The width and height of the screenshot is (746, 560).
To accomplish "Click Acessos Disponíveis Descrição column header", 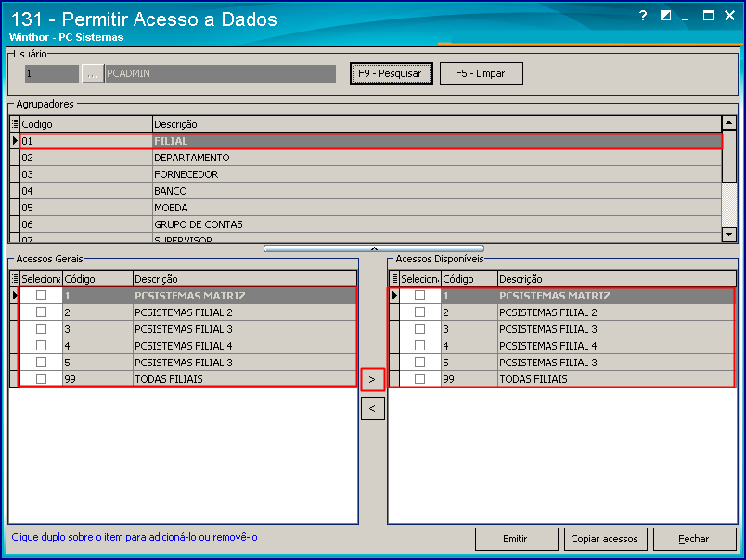I will click(x=616, y=278).
